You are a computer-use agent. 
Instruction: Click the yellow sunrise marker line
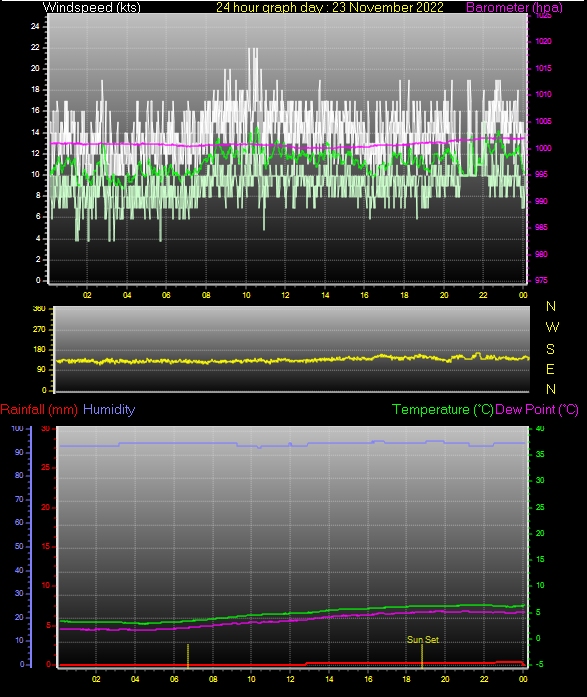[188, 655]
